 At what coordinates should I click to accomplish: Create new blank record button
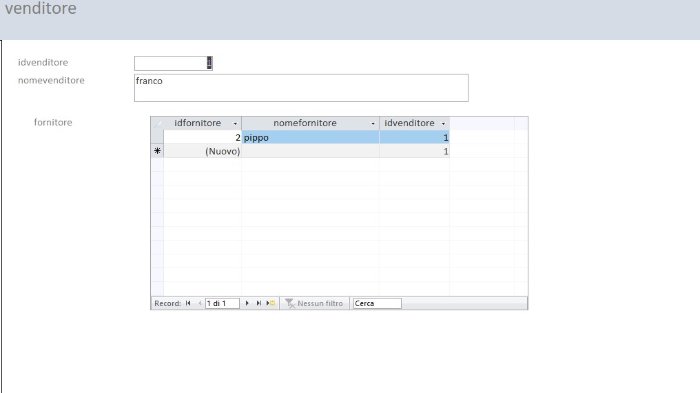(271, 303)
